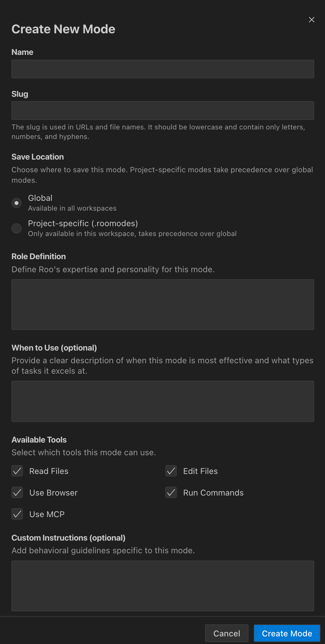Viewport: 325px width, 644px height.
Task: Click the Run Commands label to toggle it
Action: click(213, 493)
